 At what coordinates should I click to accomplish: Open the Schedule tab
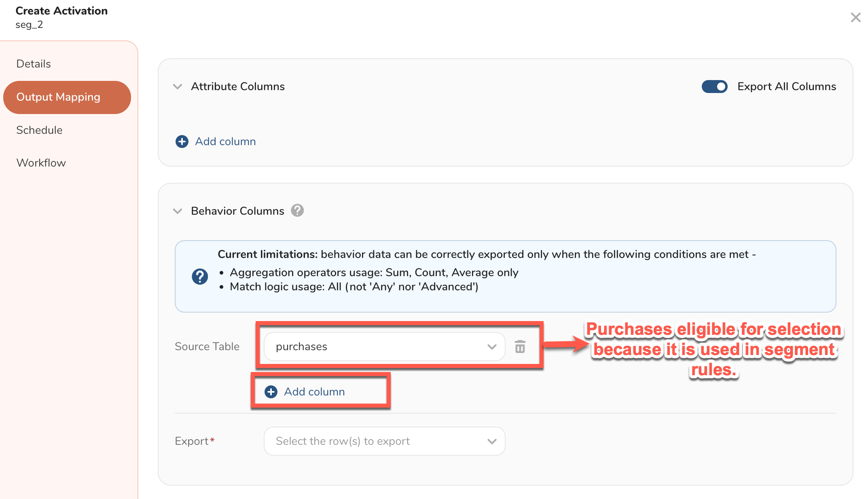39,130
